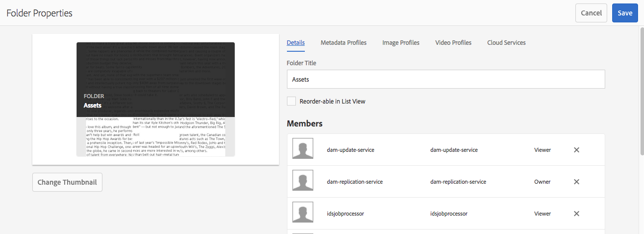Click the idsjobprocessor name in first column
Image resolution: width=644 pixels, height=234 pixels.
pyautogui.click(x=346, y=214)
